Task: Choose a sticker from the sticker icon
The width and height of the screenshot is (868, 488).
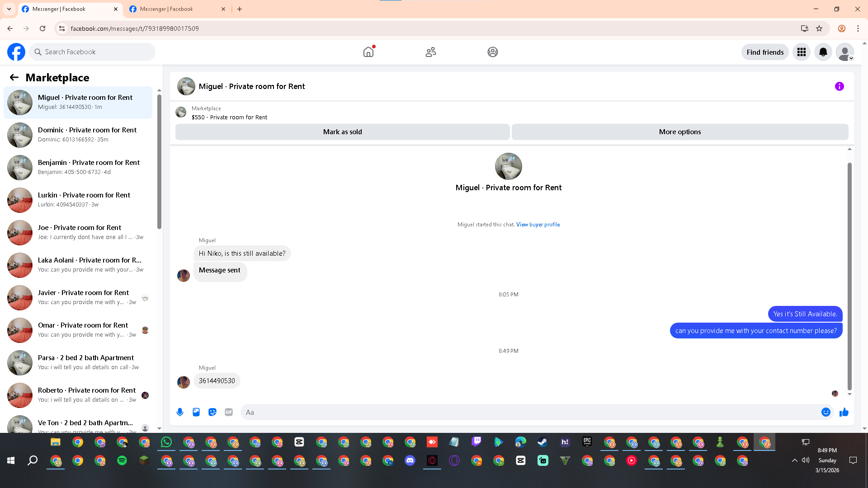Action: click(212, 412)
